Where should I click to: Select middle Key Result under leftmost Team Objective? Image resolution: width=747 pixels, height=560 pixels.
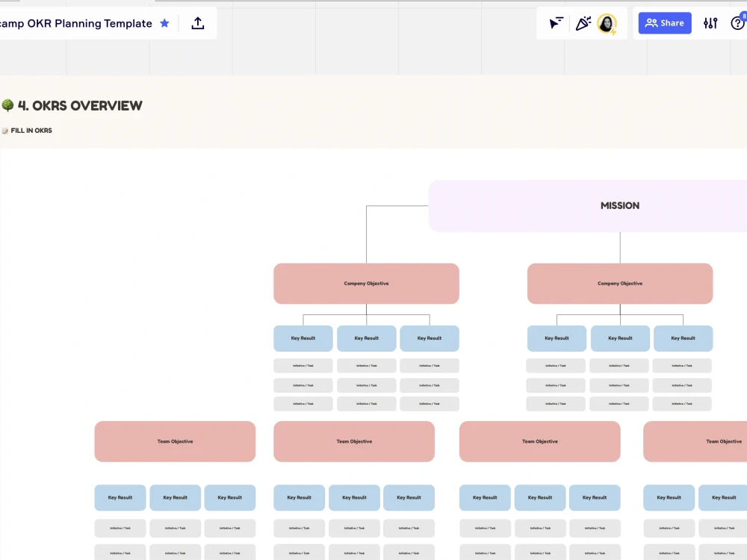[175, 497]
